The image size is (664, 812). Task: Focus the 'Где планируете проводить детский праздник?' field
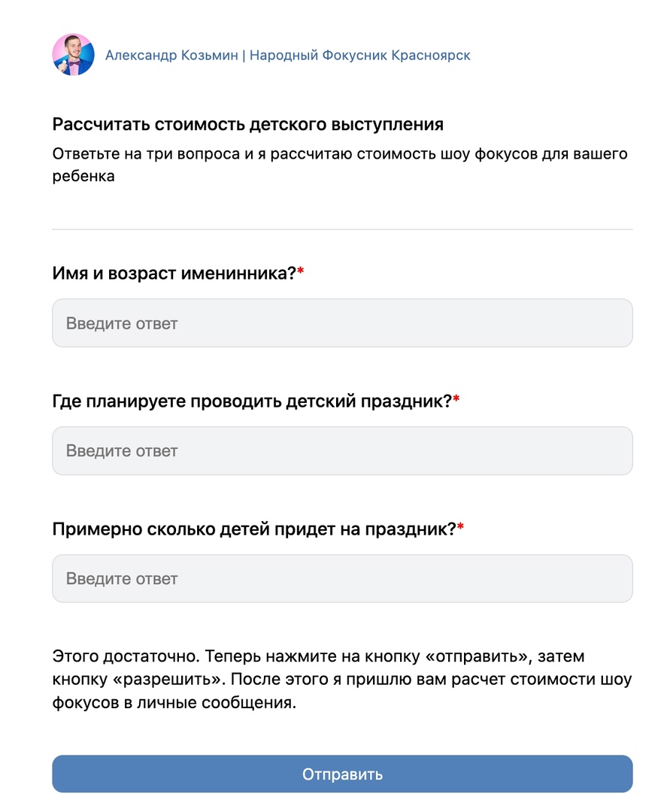tap(342, 450)
